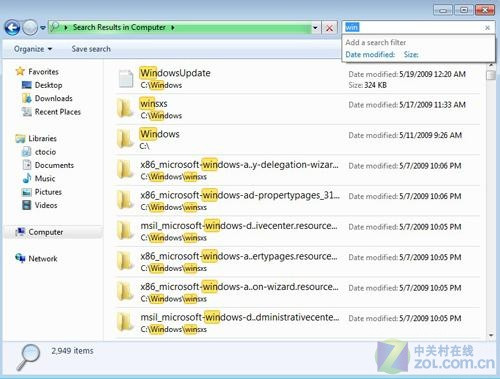Add the Size search filter

pos(411,54)
